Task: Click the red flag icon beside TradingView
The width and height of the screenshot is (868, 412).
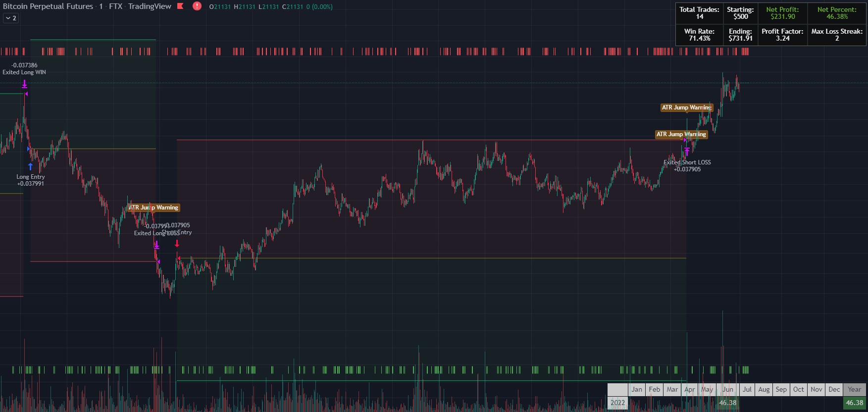Action: pyautogui.click(x=181, y=6)
